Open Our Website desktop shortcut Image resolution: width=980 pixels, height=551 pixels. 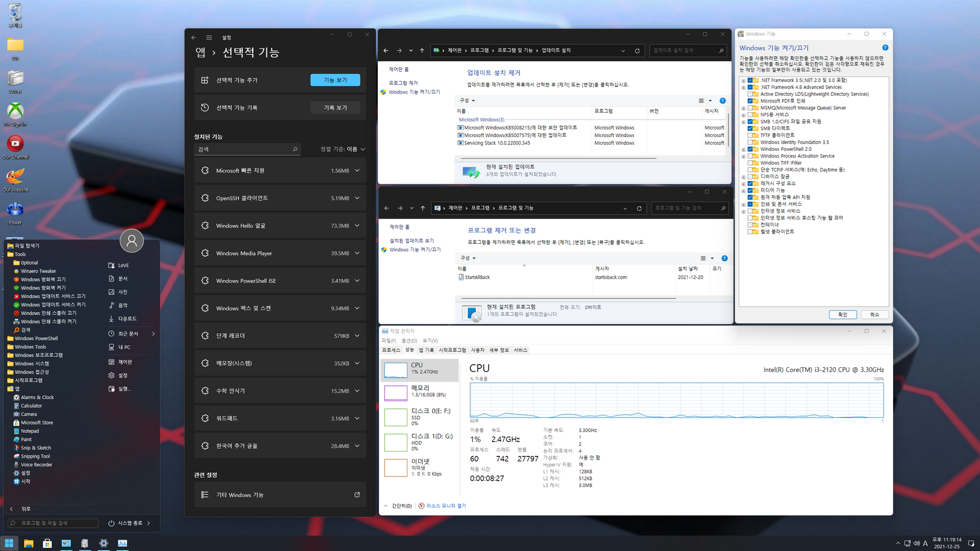15,180
